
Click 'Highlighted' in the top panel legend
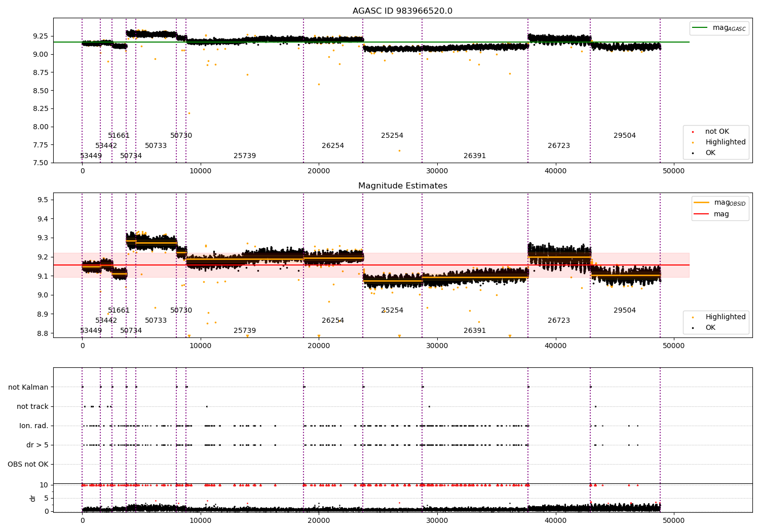point(725,142)
